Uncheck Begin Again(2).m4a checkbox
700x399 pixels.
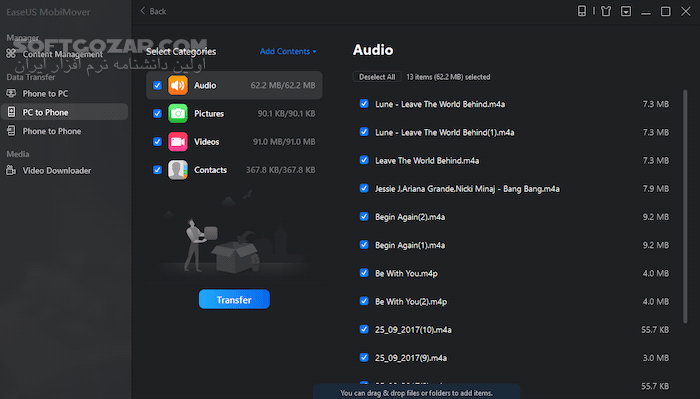click(364, 216)
